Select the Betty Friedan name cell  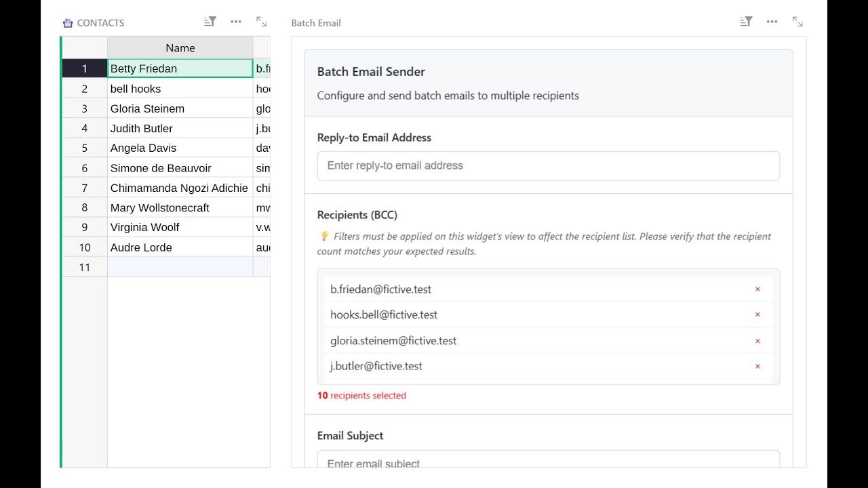(x=180, y=68)
